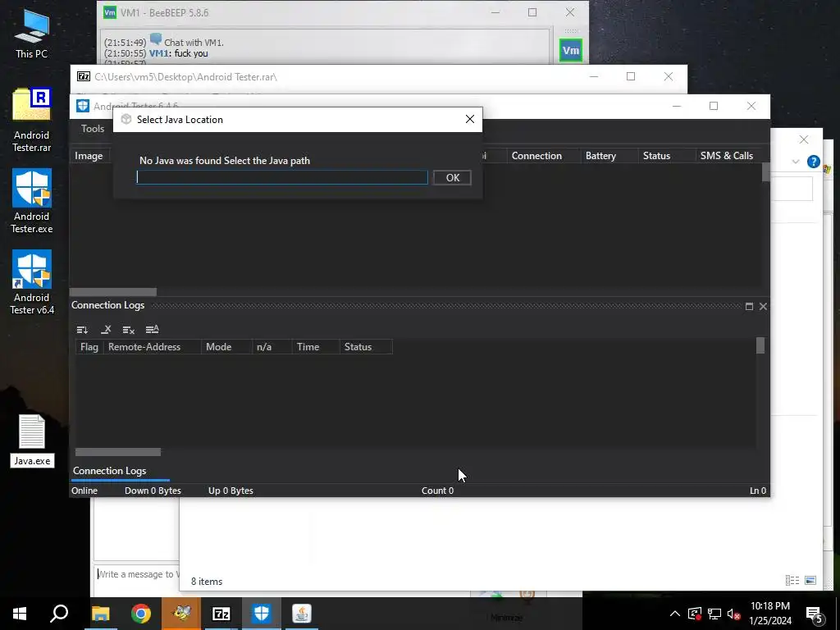Image resolution: width=840 pixels, height=630 pixels.
Task: Click the Vm avatar in BeeBEEP window
Action: [571, 50]
